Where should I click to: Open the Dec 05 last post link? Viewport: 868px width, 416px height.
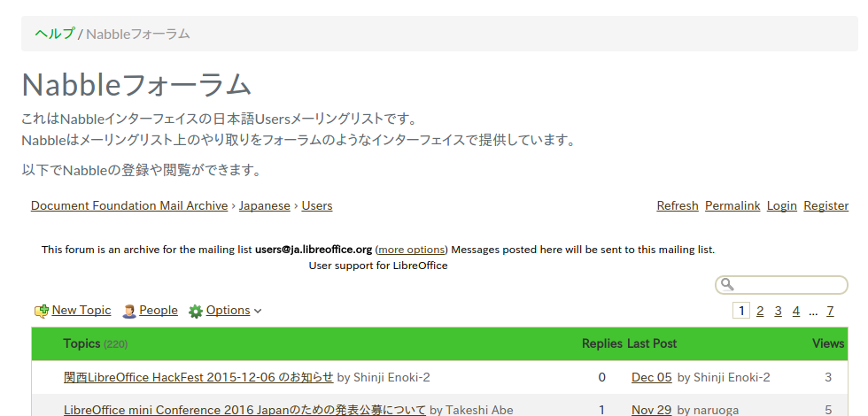pos(652,377)
